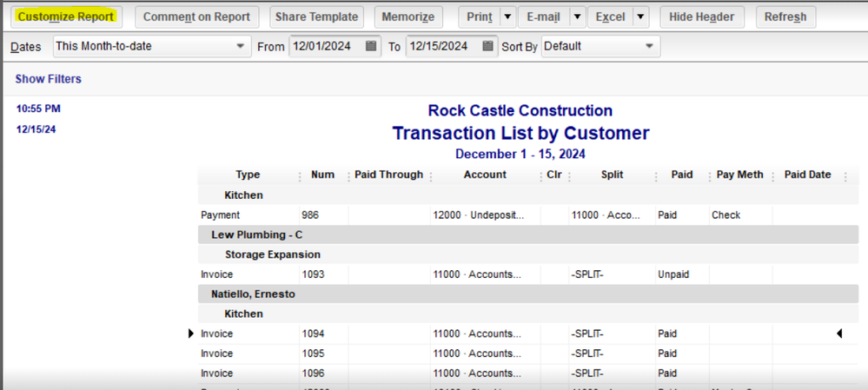Export the report to Excel

[x=610, y=17]
